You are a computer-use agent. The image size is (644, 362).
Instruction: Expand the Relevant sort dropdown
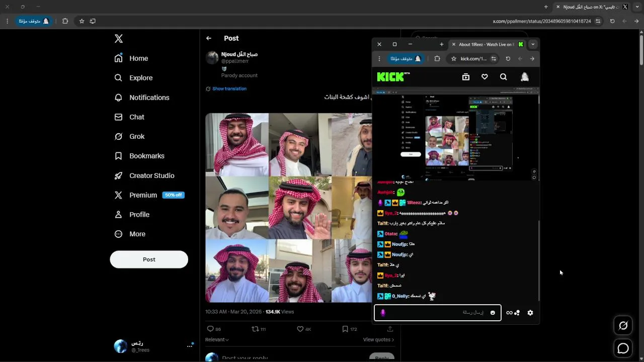(x=217, y=340)
